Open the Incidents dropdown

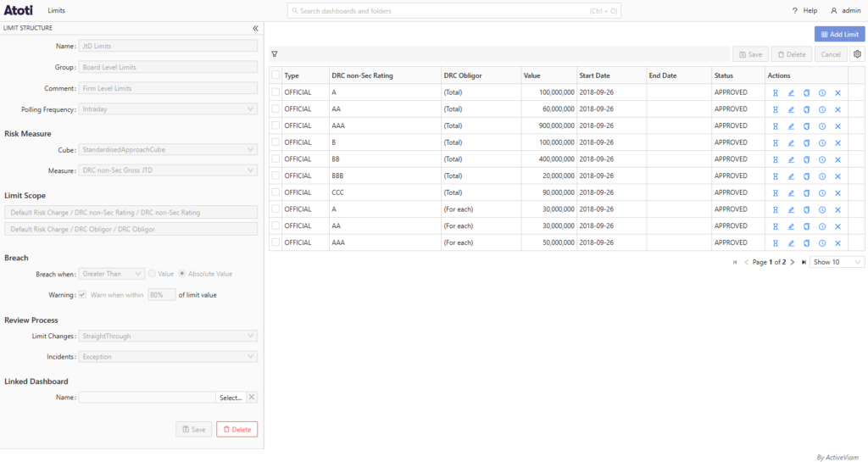(168, 357)
